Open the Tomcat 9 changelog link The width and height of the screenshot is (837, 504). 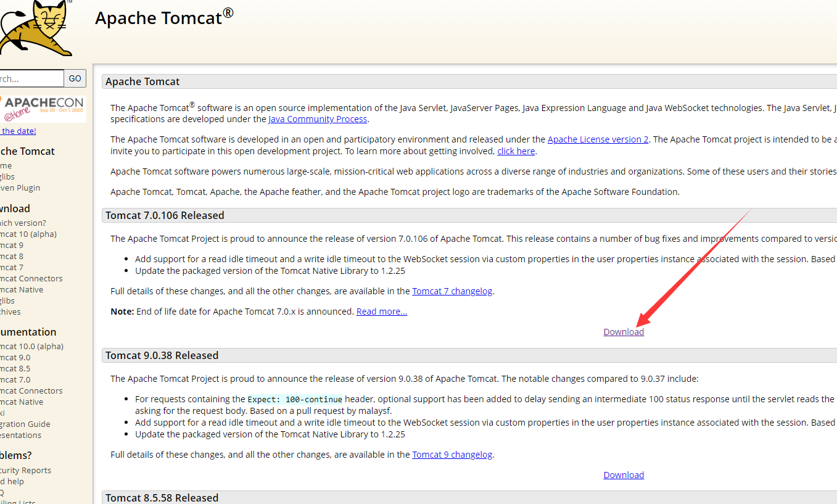click(452, 455)
